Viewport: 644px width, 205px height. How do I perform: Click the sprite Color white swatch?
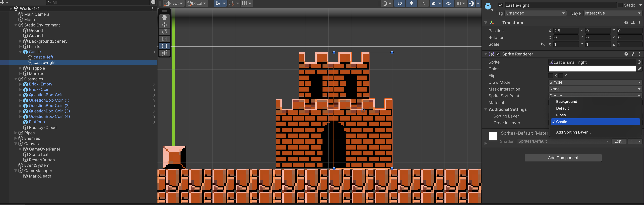click(x=592, y=69)
